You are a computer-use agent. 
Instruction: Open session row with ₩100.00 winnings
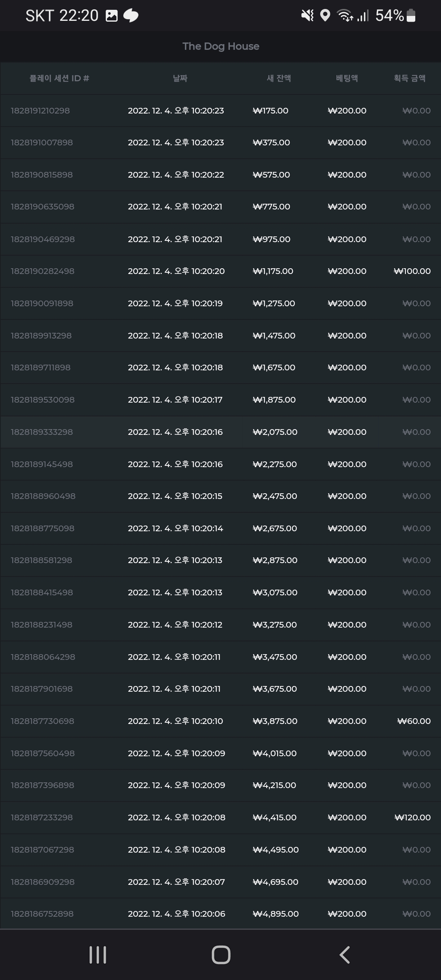pos(220,271)
